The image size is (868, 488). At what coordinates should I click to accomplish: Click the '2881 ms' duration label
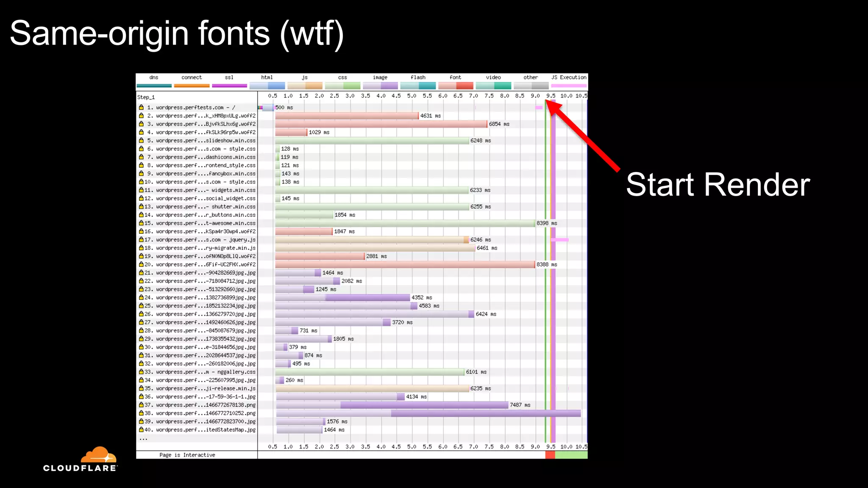tap(376, 256)
